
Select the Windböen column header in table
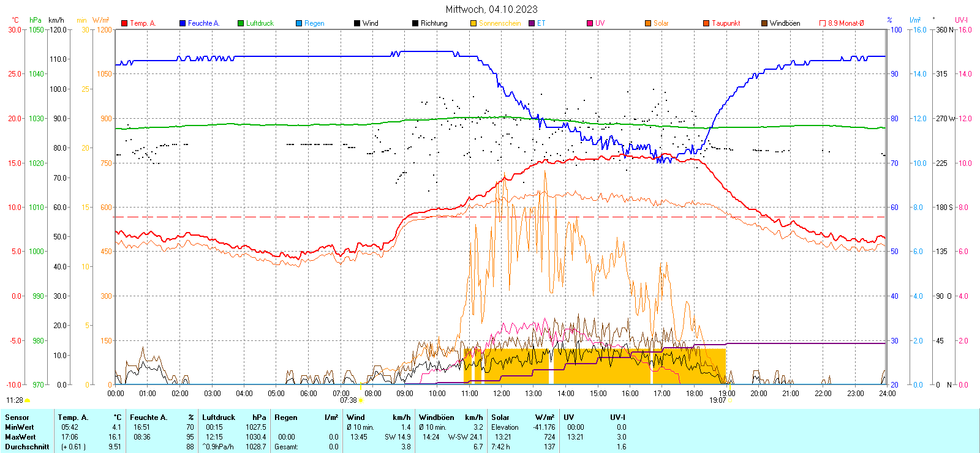pos(435,417)
